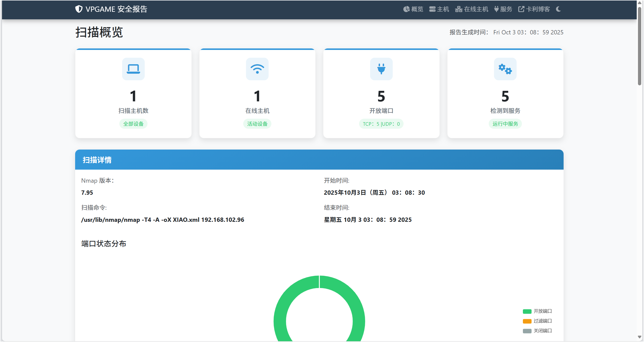Click the laptop icon on scanned hosts card
The image size is (644, 342).
[x=133, y=69]
